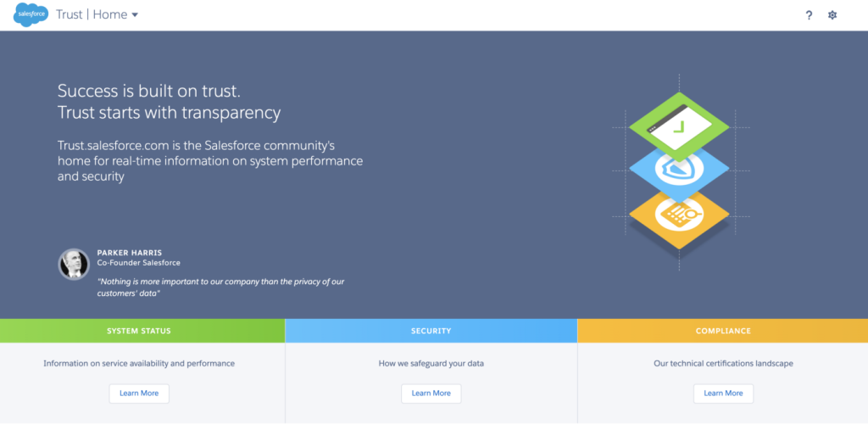Click the blue security shield diamond icon

pyautogui.click(x=679, y=170)
